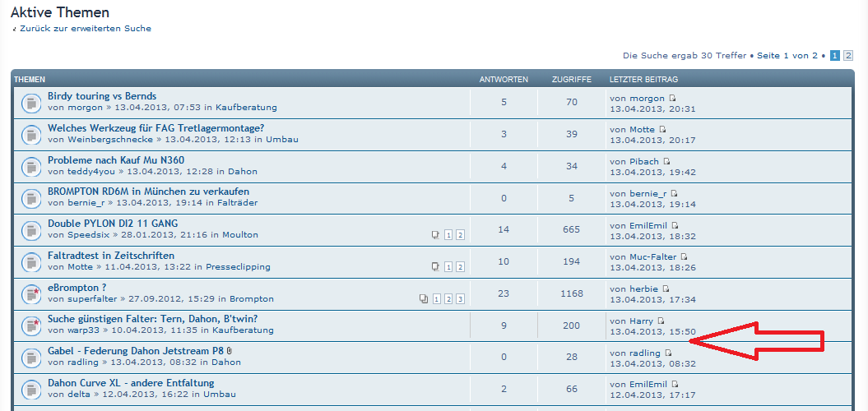Click topic status icon for Birdy touring row
The height and width of the screenshot is (411, 868).
pos(31,104)
